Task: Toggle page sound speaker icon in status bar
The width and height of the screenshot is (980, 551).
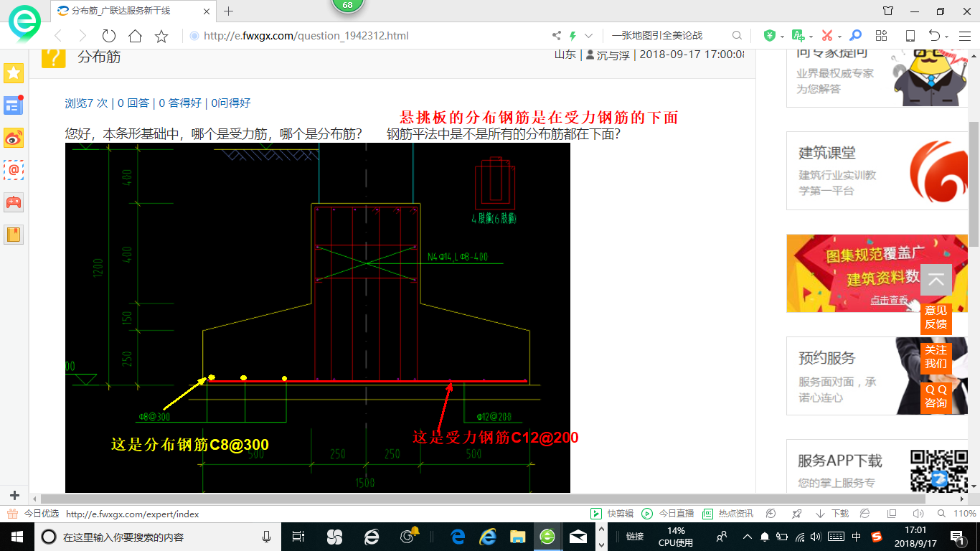Action: coord(918,514)
